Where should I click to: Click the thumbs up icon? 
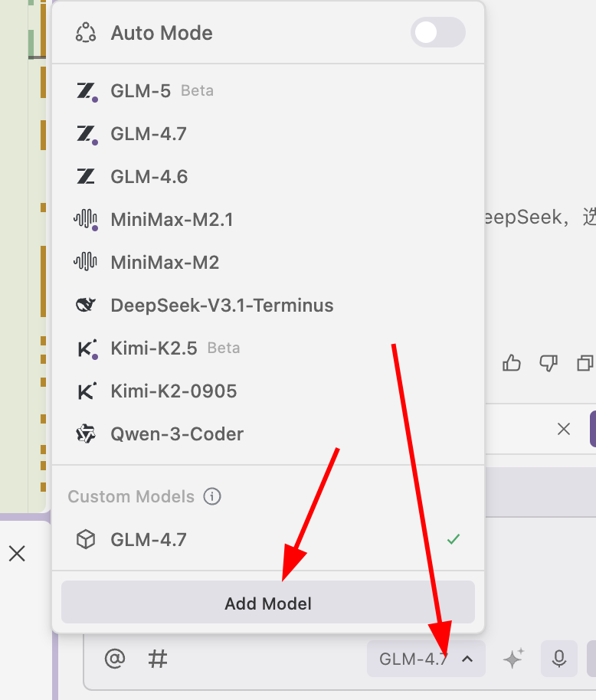pos(511,363)
